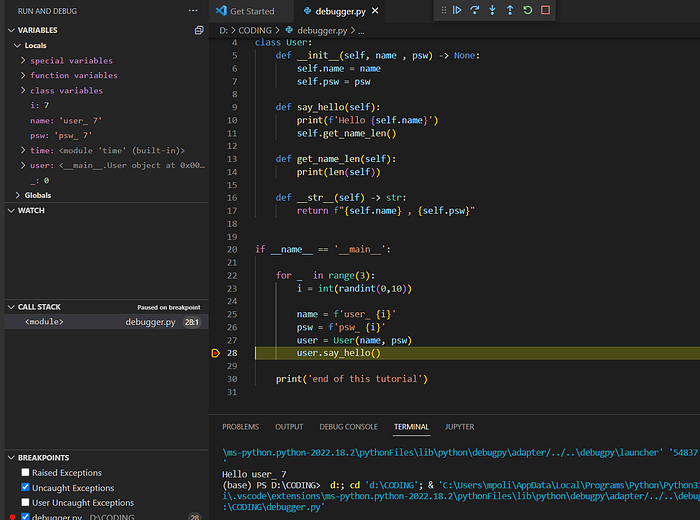Collapse the CALL STACK section
700x520 pixels.
click(x=12, y=307)
